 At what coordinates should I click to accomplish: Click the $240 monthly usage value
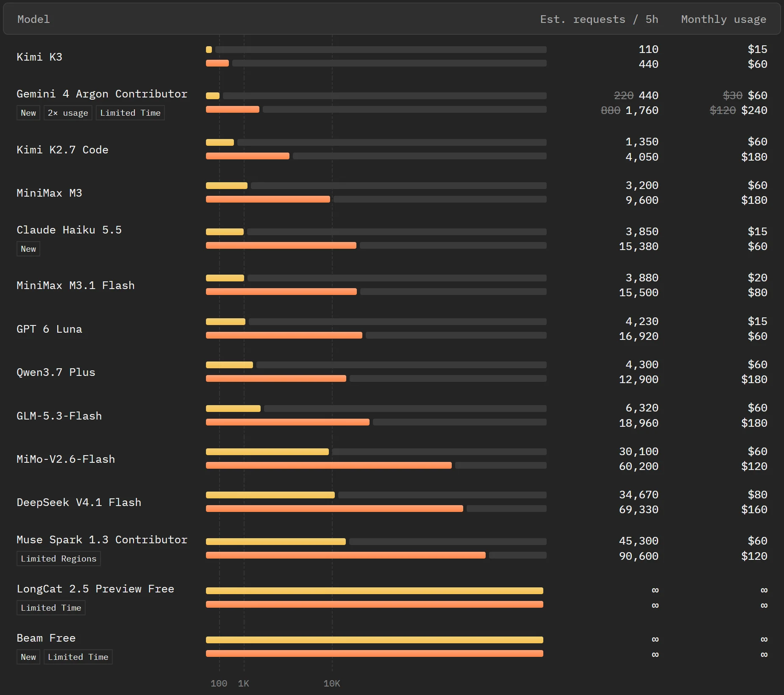(x=754, y=110)
